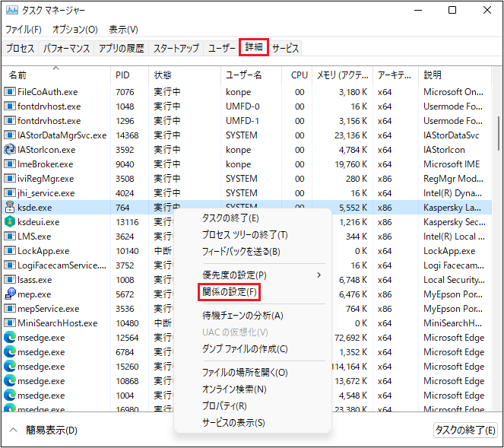Click the IAStorIcon.exe icon
Image resolution: width=504 pixels, height=448 pixels.
[x=10, y=150]
